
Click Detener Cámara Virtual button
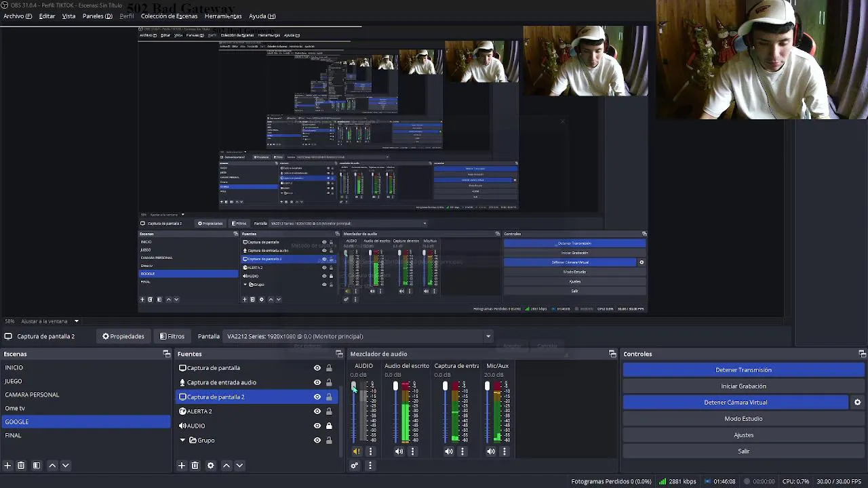(736, 403)
